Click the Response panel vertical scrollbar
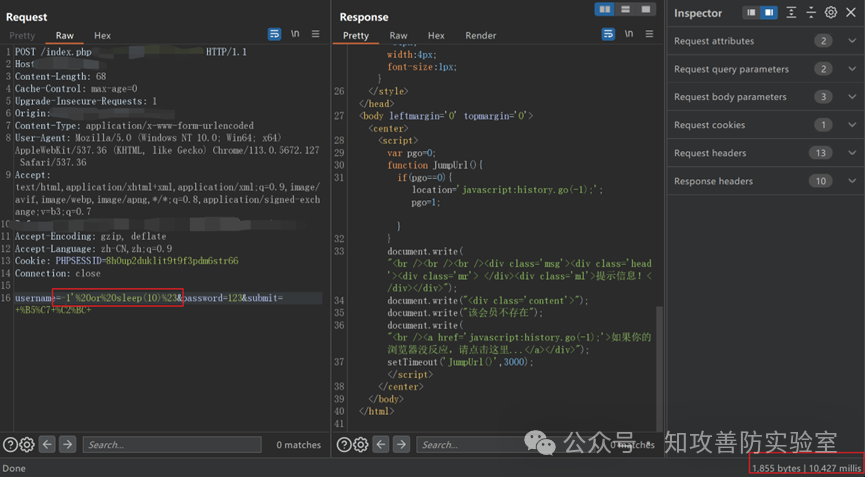This screenshot has width=865, height=477. [x=660, y=369]
